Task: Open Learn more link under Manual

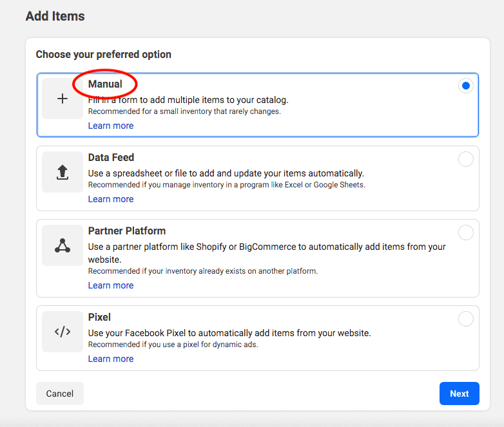Action: (x=111, y=126)
